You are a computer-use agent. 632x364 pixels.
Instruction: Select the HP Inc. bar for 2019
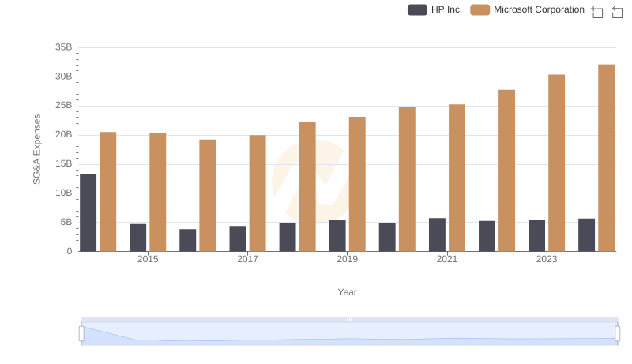point(337,236)
